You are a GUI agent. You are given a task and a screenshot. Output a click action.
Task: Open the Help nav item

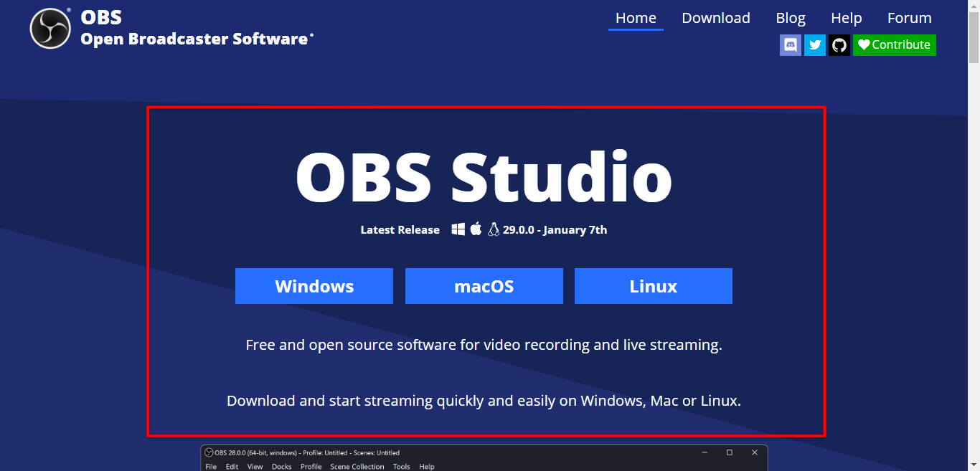[847, 18]
